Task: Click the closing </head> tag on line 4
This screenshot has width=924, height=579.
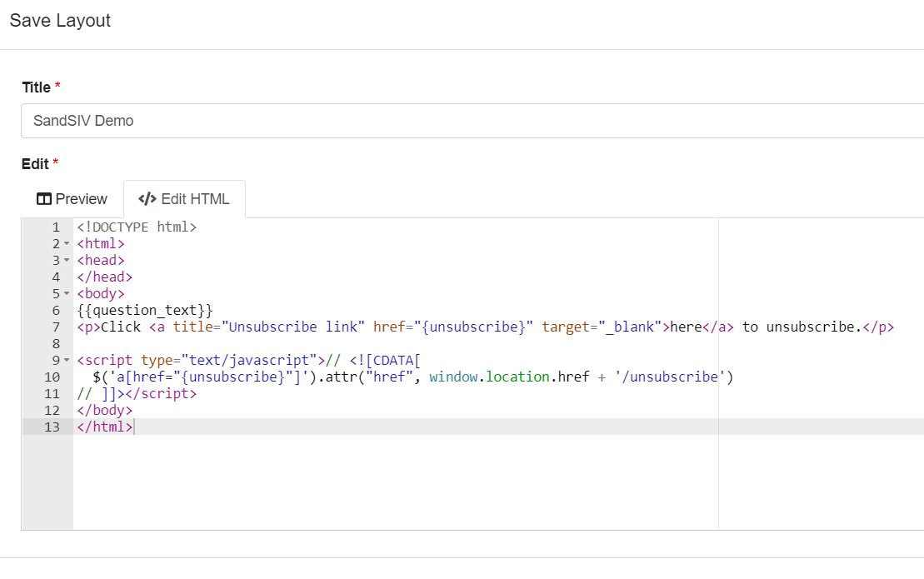Action: pyautogui.click(x=105, y=277)
